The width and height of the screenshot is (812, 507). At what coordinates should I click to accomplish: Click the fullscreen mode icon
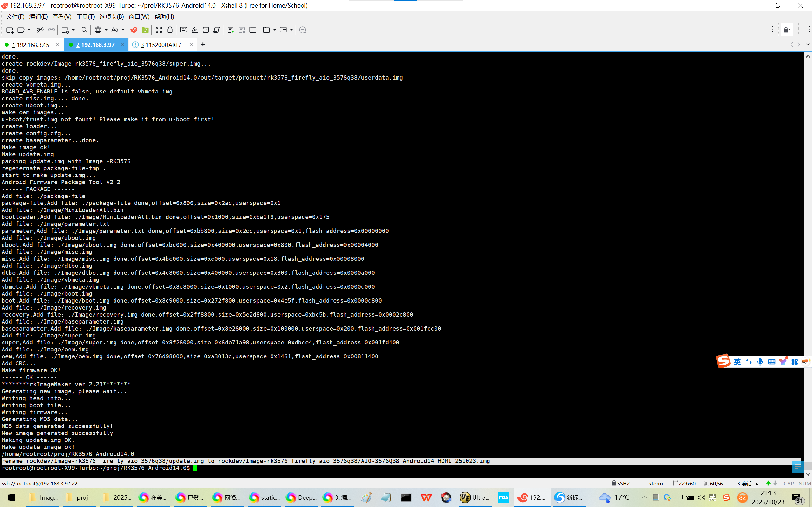click(x=159, y=30)
